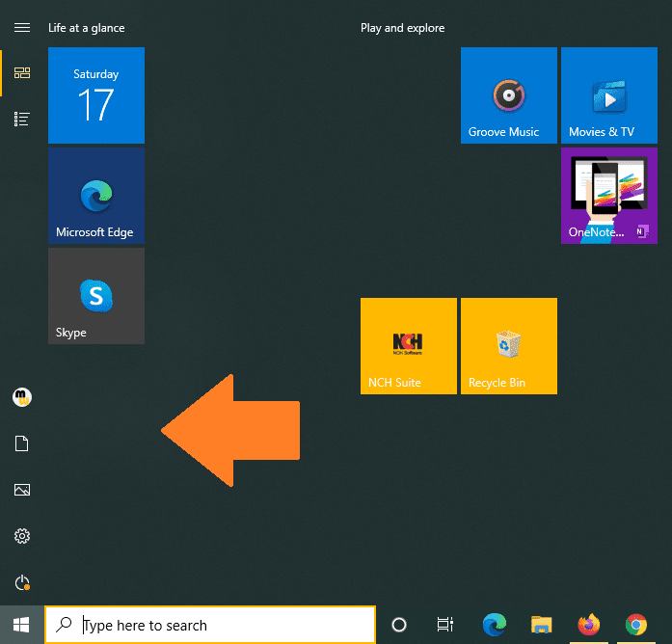Switch to All apps list view
The height and width of the screenshot is (644, 672).
tap(22, 120)
